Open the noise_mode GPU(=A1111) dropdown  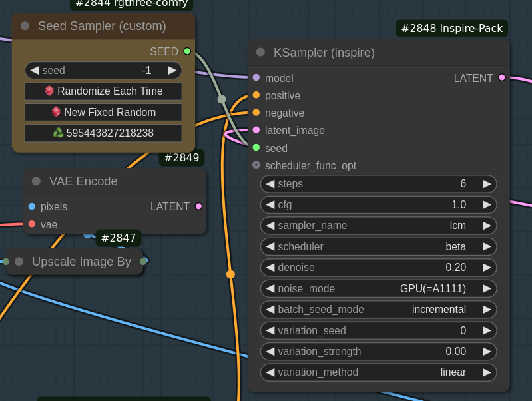click(378, 288)
